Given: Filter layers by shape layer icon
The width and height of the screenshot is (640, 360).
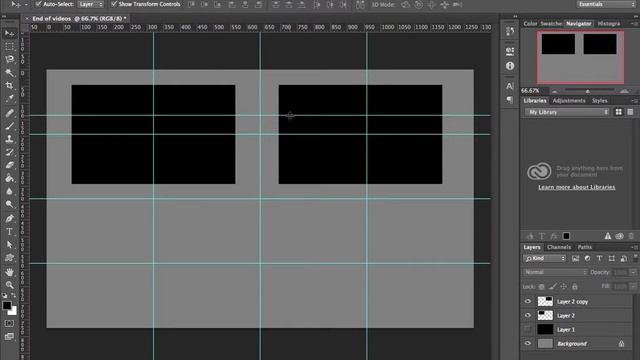Looking at the screenshot, I should (x=611, y=258).
